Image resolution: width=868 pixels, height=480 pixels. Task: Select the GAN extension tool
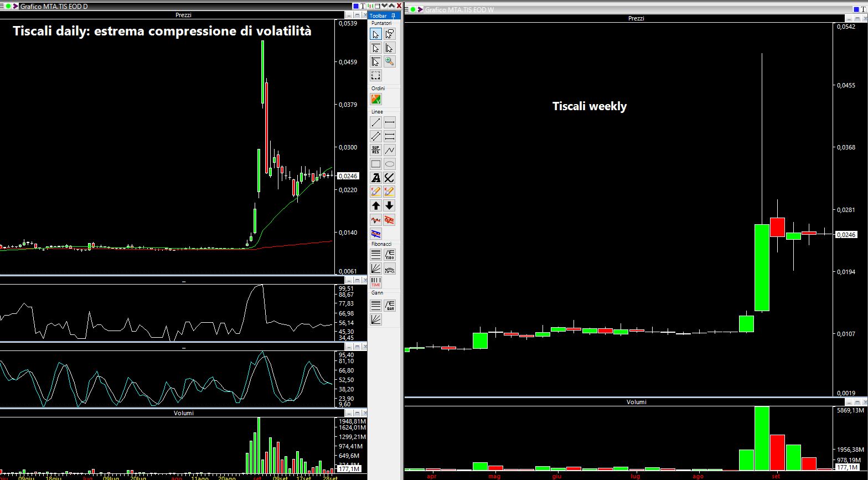coord(390,306)
